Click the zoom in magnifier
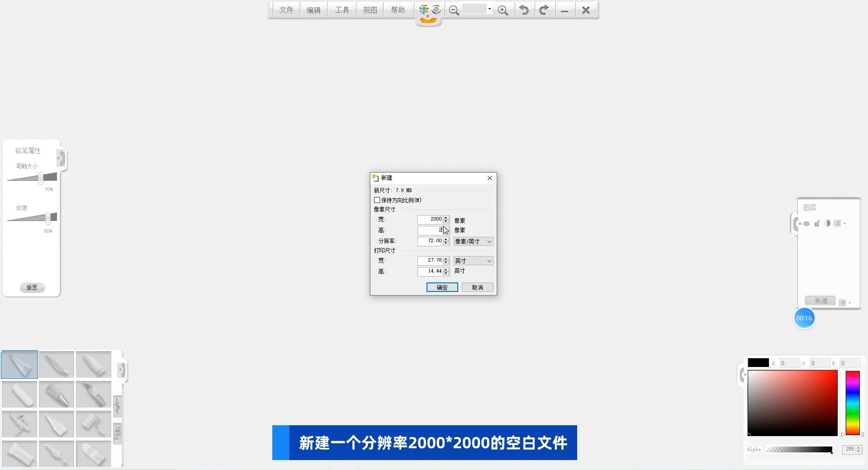Viewport: 868px width, 470px height. pos(503,10)
